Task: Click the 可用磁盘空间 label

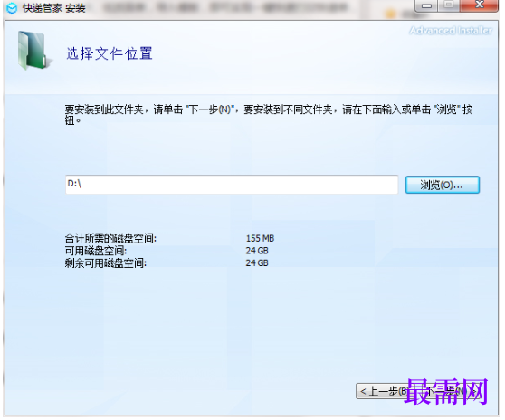Action: pyautogui.click(x=96, y=251)
